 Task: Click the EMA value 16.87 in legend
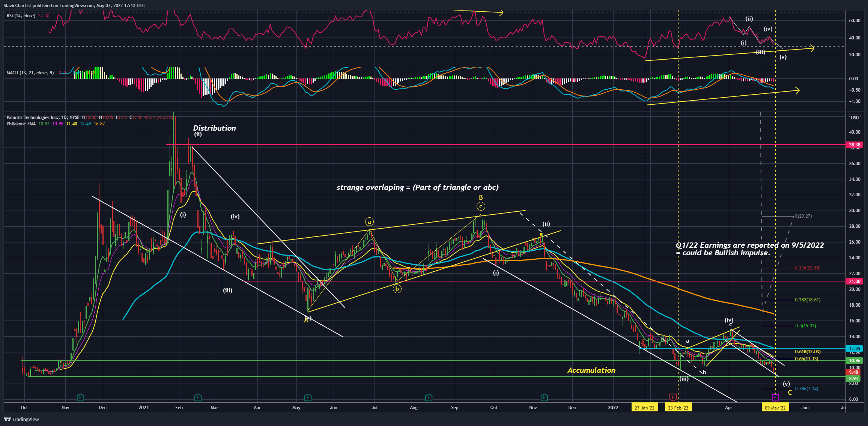pos(99,124)
